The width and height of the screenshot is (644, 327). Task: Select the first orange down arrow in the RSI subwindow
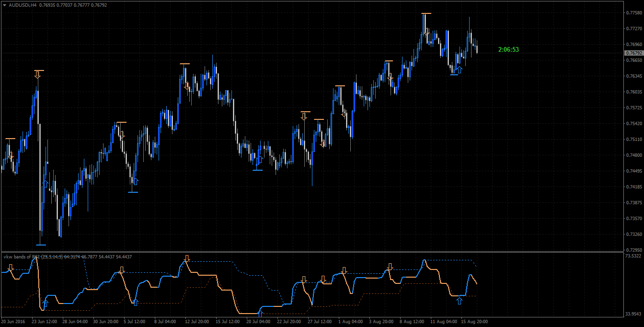(11, 268)
